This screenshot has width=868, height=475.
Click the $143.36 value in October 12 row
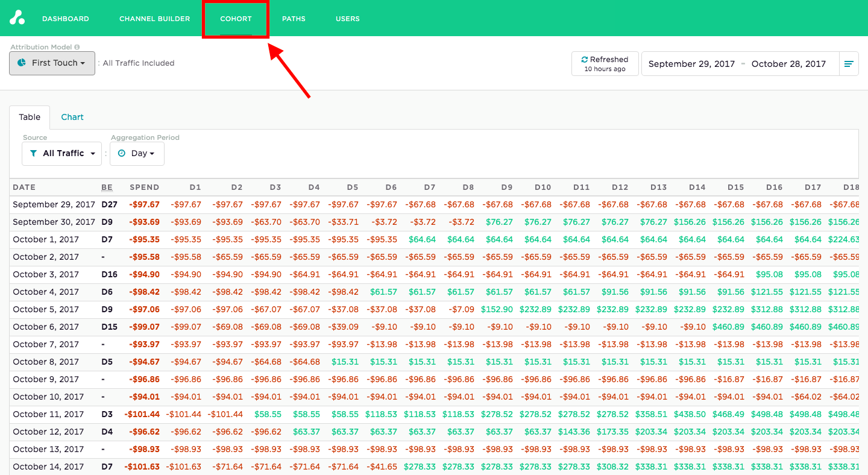point(574,432)
